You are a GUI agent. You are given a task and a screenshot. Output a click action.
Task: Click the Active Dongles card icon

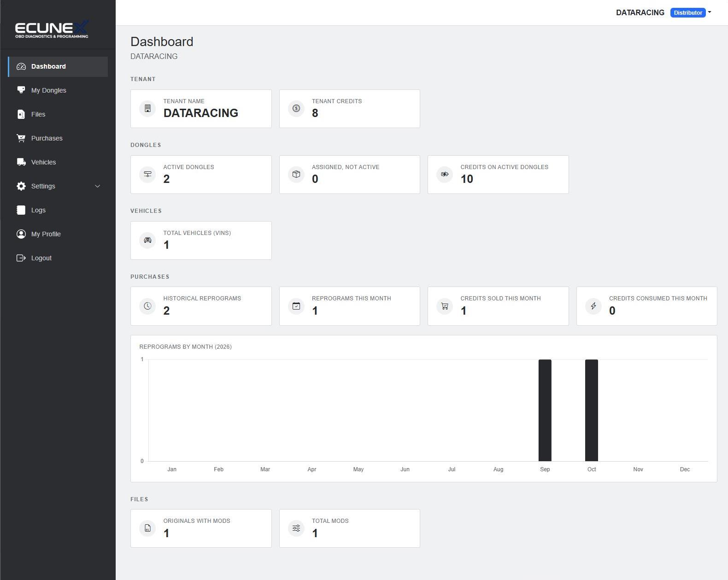147,174
